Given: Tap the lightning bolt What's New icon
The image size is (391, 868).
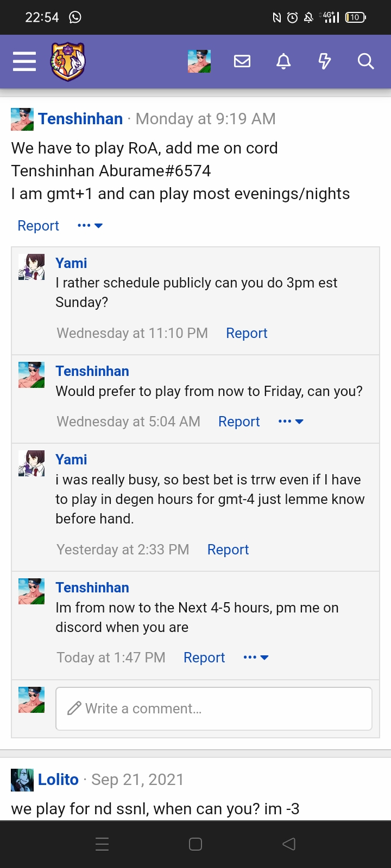Looking at the screenshot, I should click(x=325, y=61).
